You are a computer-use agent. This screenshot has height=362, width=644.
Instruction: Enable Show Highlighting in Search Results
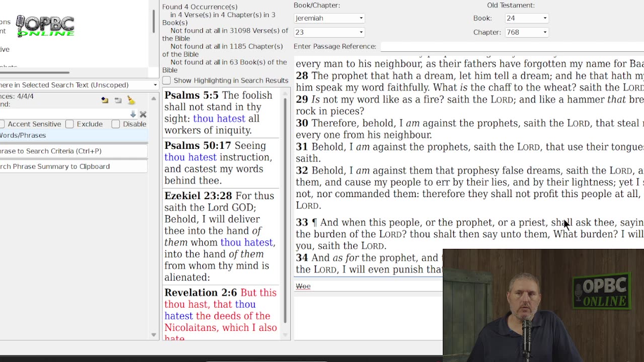pyautogui.click(x=167, y=80)
